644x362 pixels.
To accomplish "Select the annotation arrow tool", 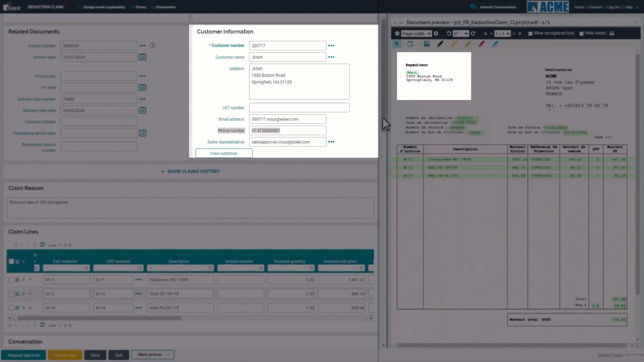I will coord(397,44).
